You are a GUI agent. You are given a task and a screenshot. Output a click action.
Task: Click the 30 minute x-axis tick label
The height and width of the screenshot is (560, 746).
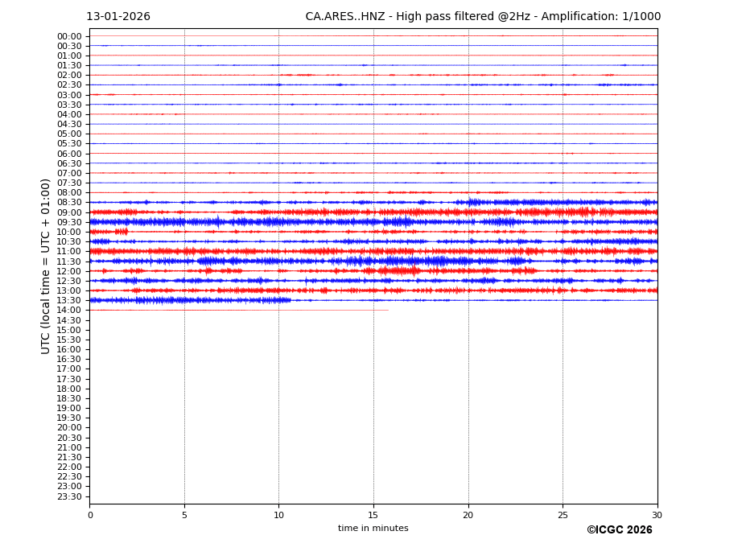(x=657, y=515)
